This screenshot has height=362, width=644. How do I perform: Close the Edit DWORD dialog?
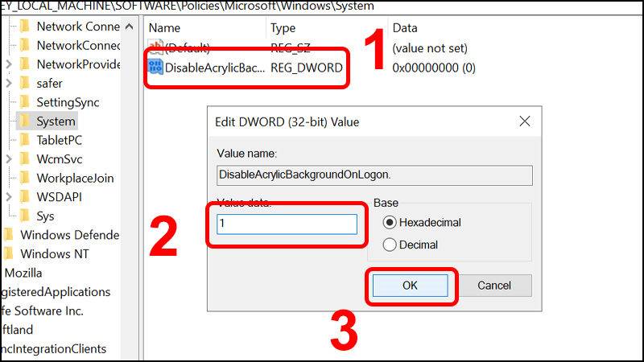[525, 121]
